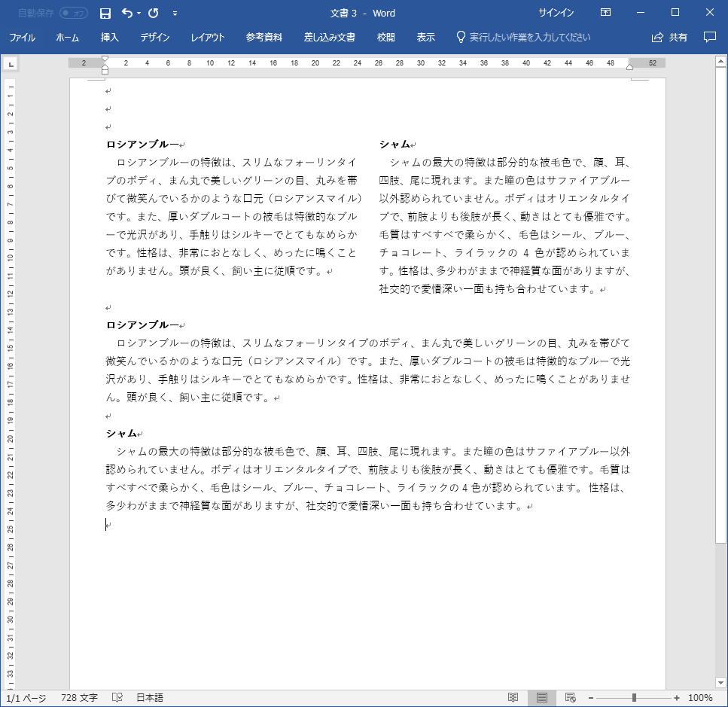Switch to the 校閲 tab
This screenshot has height=707, width=728.
click(385, 37)
